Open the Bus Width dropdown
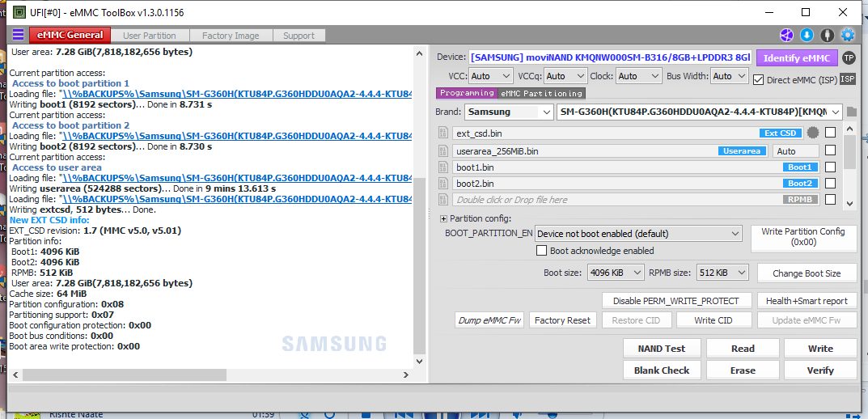The width and height of the screenshot is (868, 419). 730,76
